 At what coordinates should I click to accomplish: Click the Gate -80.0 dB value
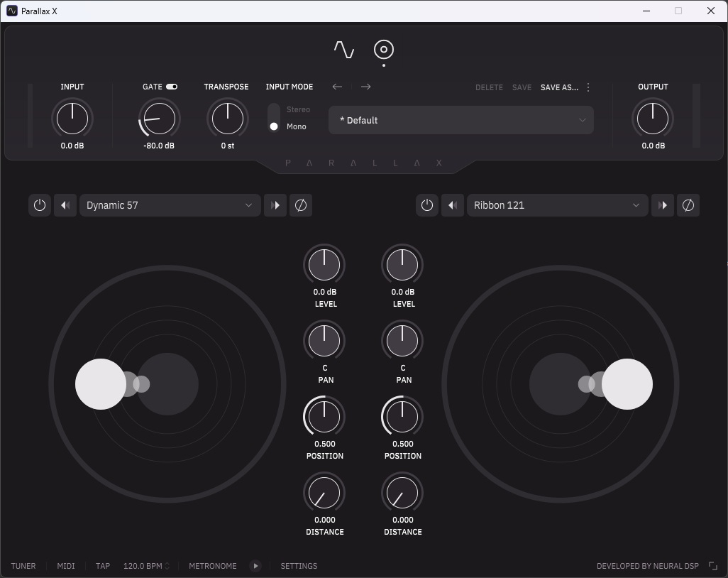(x=159, y=146)
